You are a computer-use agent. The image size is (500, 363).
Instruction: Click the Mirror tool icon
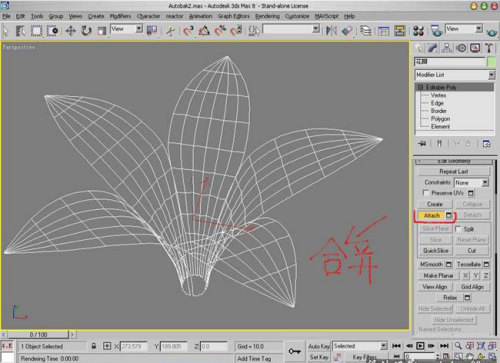(331, 31)
